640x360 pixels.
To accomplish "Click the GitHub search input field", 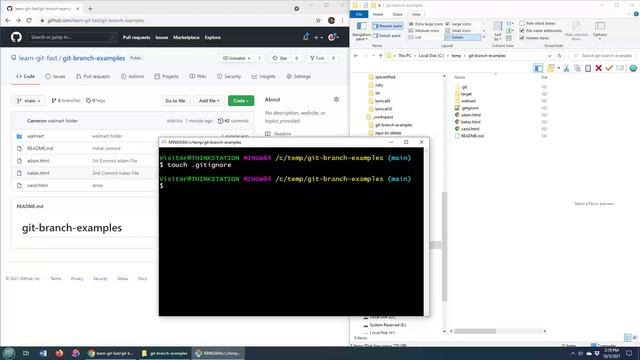I will tap(73, 37).
